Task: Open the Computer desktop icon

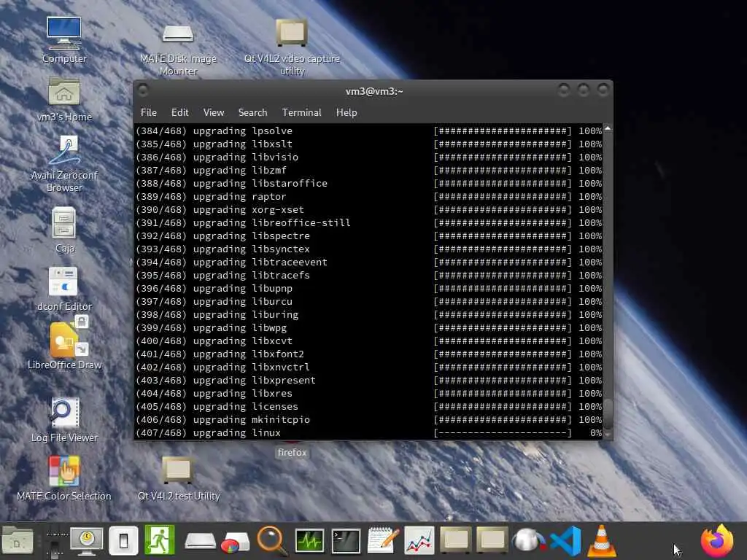Action: (64, 40)
